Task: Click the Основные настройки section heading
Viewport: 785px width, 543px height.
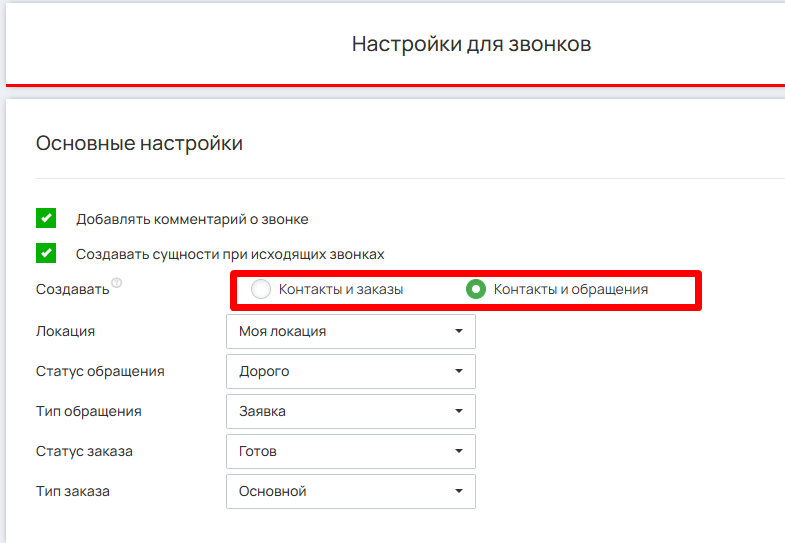Action: (139, 144)
